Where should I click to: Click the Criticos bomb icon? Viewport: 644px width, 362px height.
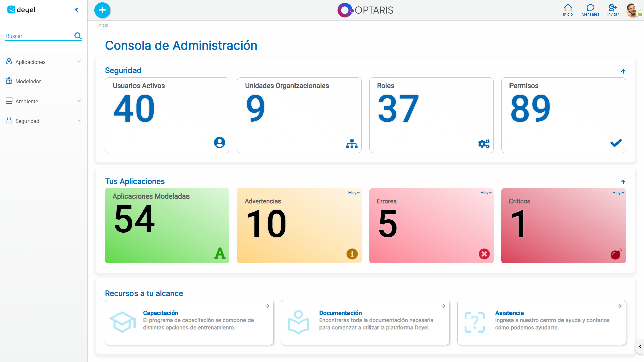[x=616, y=254]
